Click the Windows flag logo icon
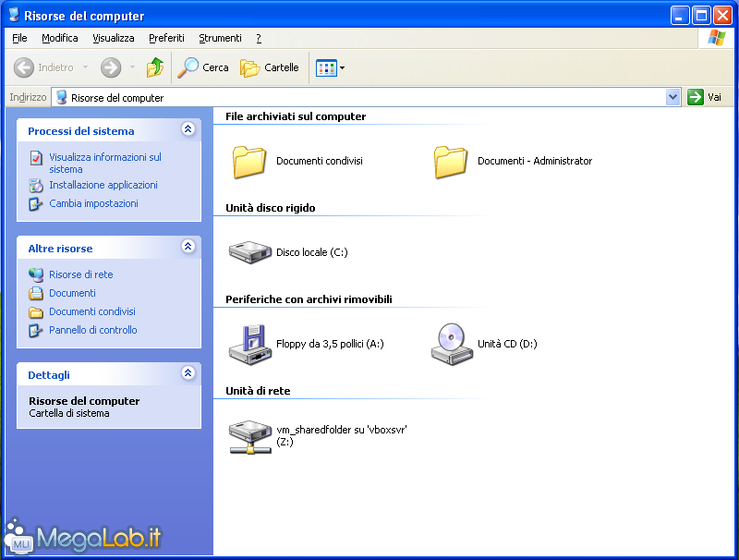739x560 pixels. 717,38
